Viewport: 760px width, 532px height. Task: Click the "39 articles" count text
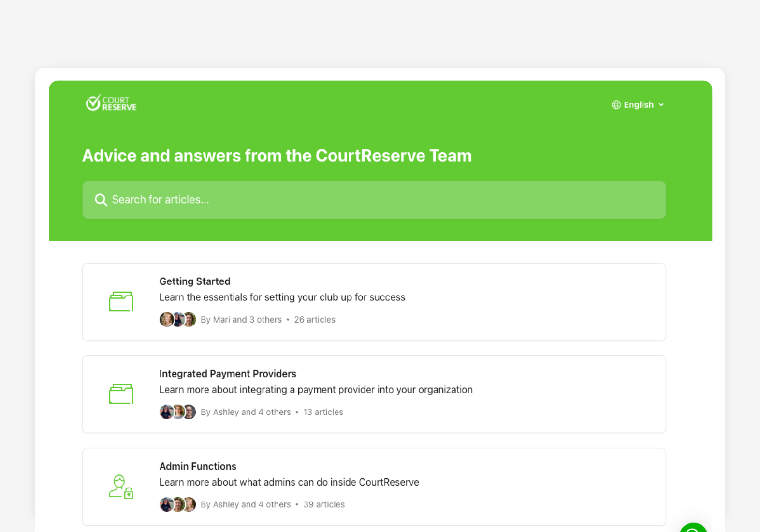324,504
